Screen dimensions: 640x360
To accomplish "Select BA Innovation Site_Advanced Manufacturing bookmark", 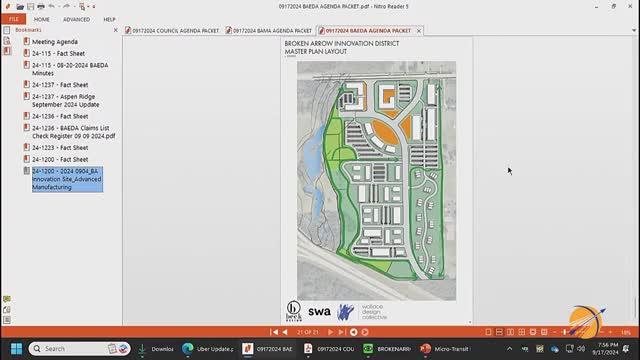I will pyautogui.click(x=67, y=179).
